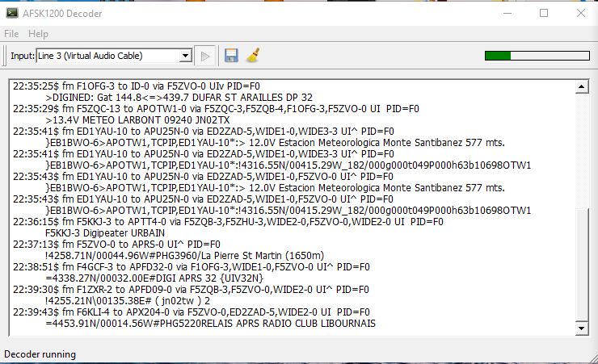This screenshot has height=364, width=598.
Task: Click the vertical scrollbar thumb
Action: click(x=581, y=264)
